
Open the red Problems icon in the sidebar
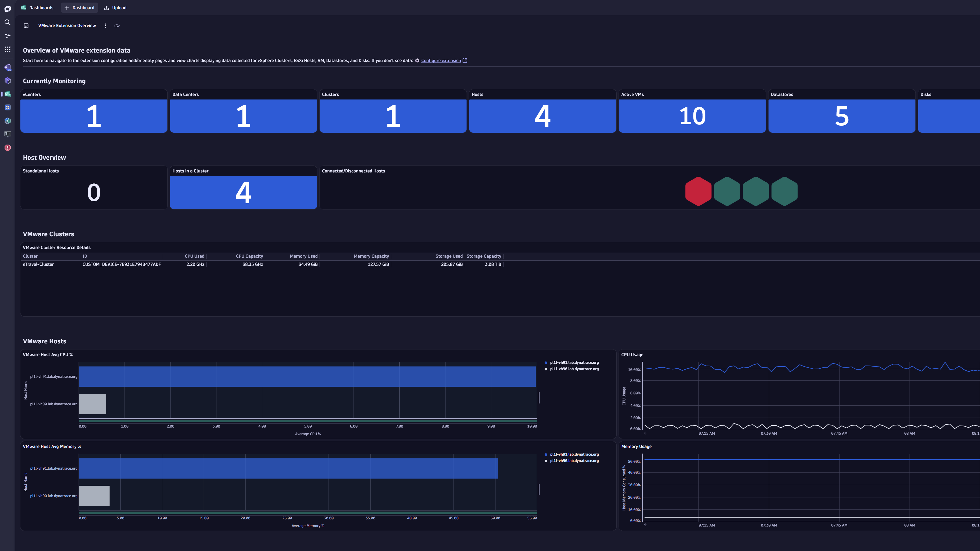[7, 147]
